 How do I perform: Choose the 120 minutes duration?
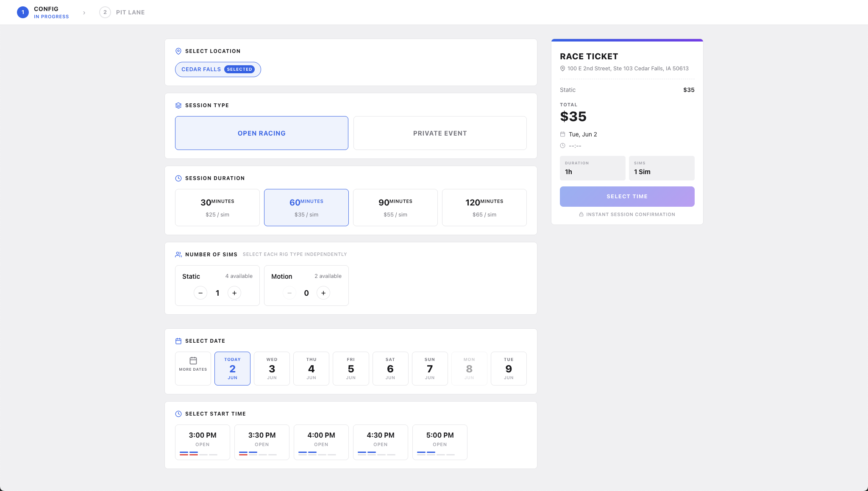(x=484, y=208)
